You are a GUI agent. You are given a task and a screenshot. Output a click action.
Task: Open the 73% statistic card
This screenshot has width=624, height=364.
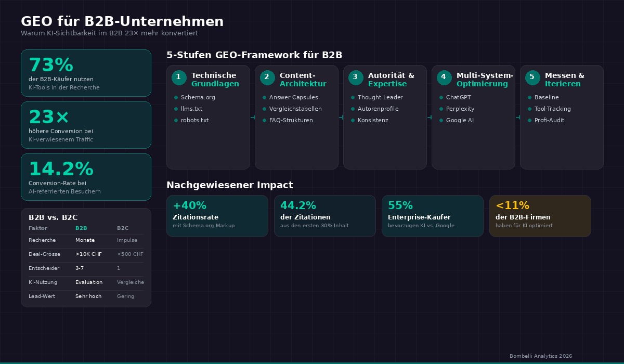(x=86, y=73)
